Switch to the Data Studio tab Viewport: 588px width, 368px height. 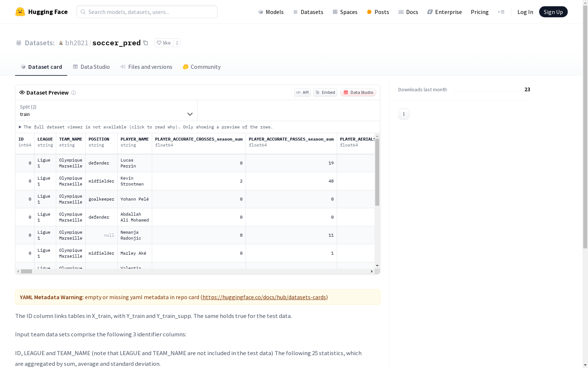click(91, 67)
